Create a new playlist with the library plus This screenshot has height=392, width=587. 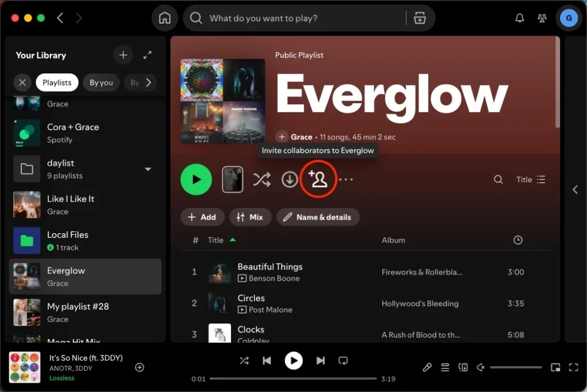pos(123,55)
